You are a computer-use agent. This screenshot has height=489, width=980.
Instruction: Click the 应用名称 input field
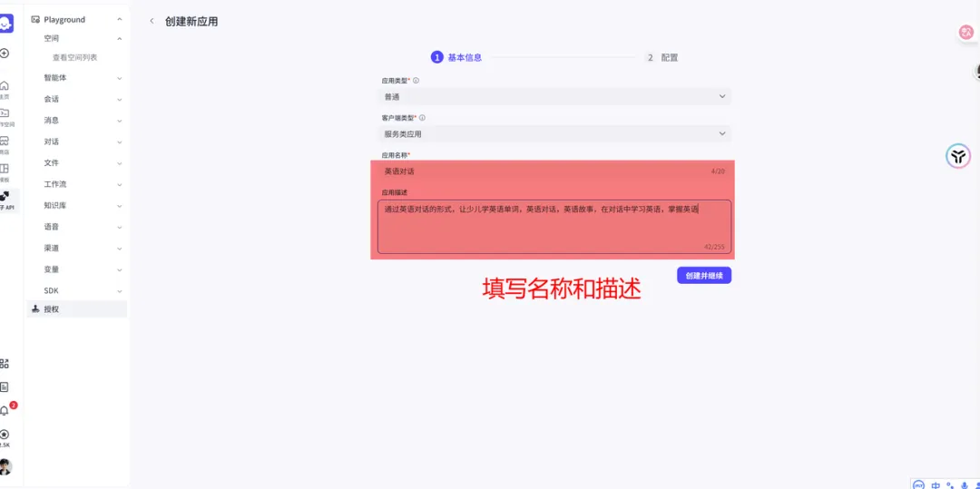pos(554,171)
